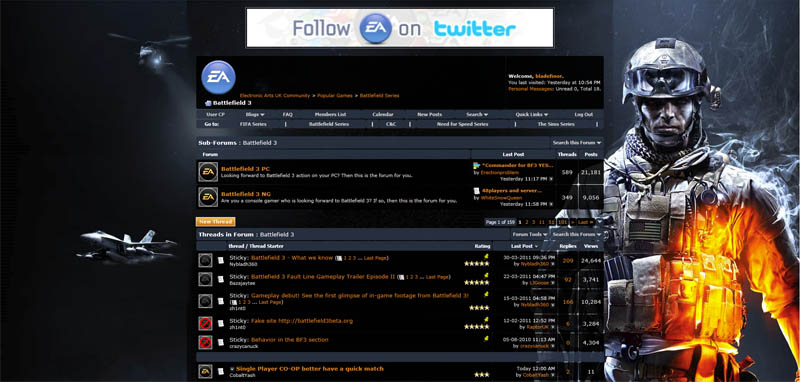Open Electronic Arts UK Community breadcrumb
Screen dimensions: 800x382
(x=274, y=95)
